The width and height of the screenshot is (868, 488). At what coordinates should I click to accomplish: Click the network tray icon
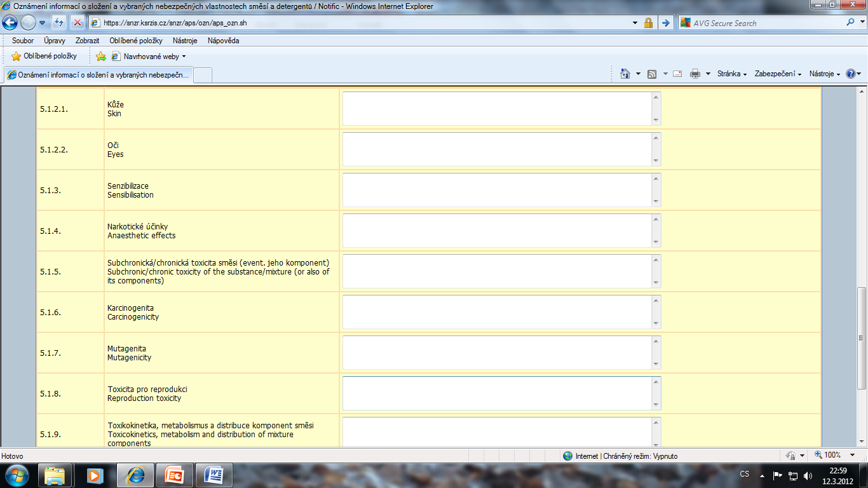pos(793,475)
